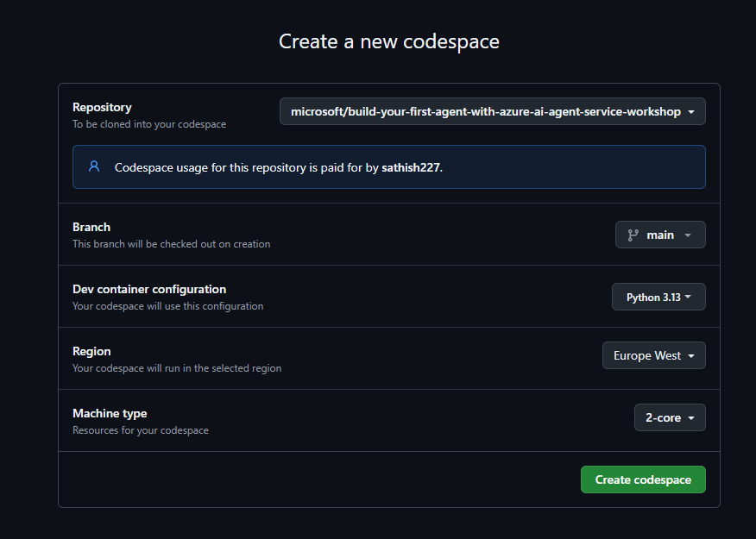Click the Repository section label

(102, 107)
